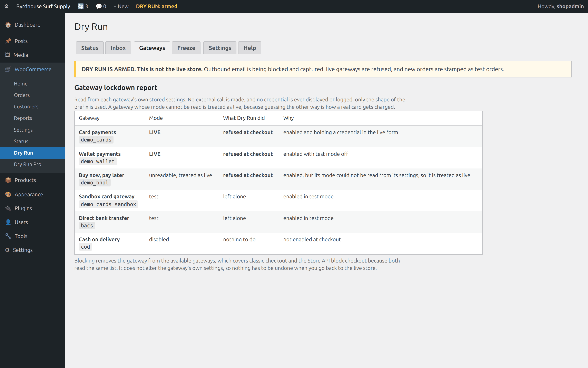Open Products in the sidebar
The image size is (588, 368).
[x=32, y=180]
